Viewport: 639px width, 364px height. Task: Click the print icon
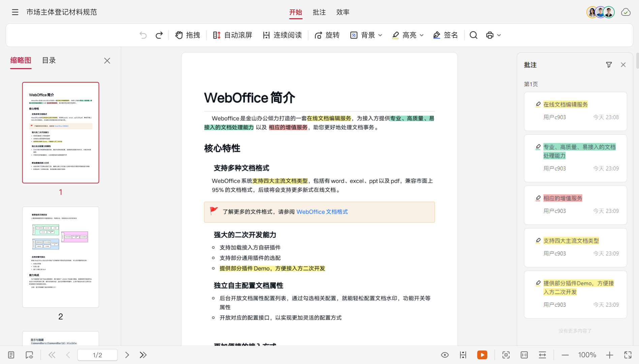tap(490, 35)
